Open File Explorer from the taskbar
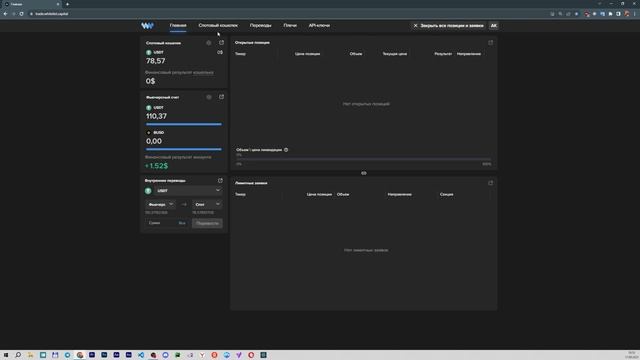 click(31, 355)
